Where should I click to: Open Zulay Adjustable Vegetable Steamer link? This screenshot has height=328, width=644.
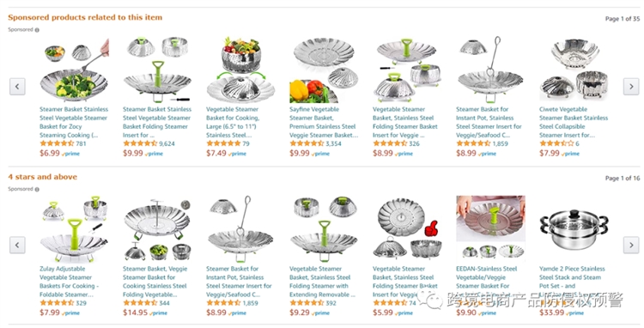[x=69, y=282]
